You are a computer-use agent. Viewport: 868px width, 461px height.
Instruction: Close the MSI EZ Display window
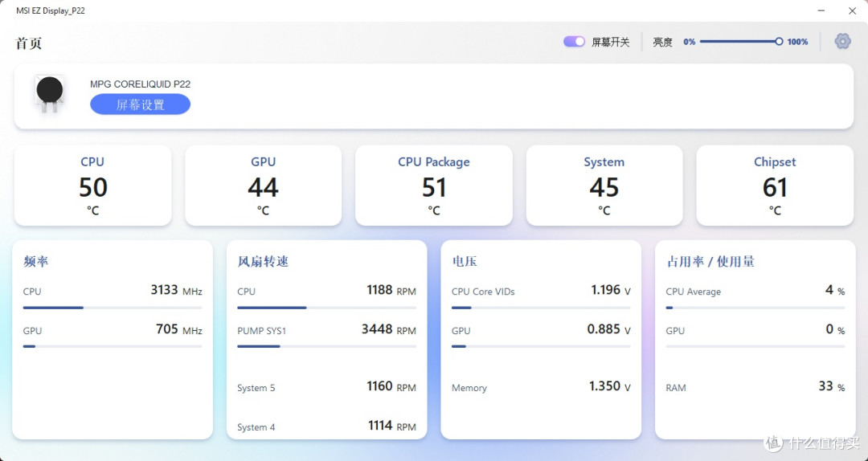[x=853, y=10]
